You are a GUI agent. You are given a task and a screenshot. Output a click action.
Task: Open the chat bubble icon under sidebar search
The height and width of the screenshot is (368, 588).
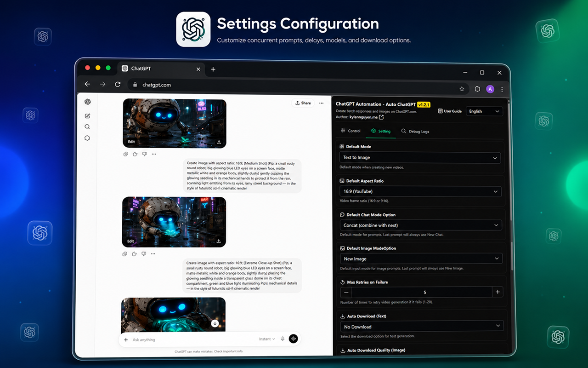point(87,138)
